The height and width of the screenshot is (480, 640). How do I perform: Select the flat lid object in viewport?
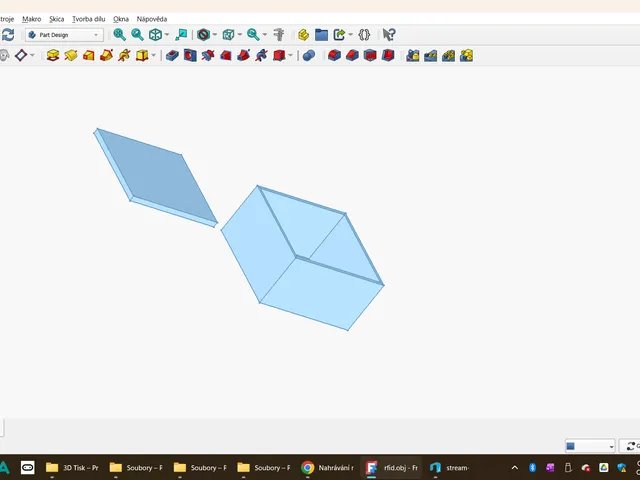click(157, 176)
